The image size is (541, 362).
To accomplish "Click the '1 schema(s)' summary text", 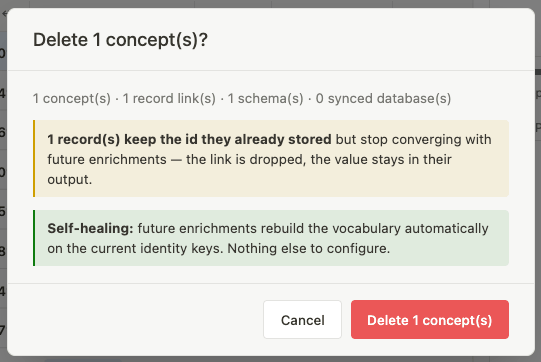I will [x=266, y=99].
